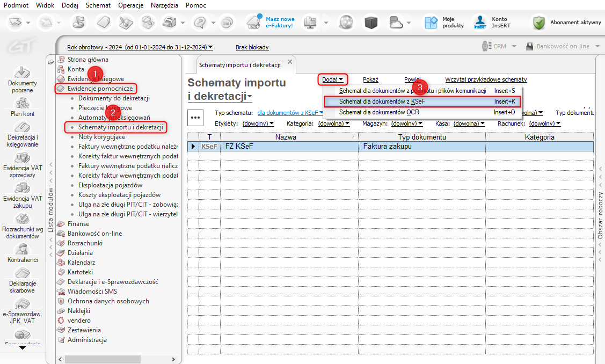Click Abonament aktywny shield icon
This screenshot has width=605, height=364.
click(539, 23)
